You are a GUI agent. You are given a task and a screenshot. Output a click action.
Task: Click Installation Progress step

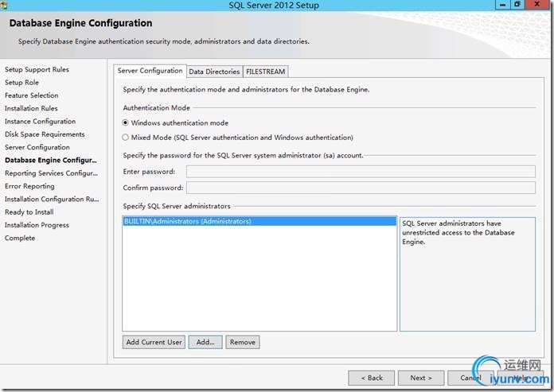pos(37,225)
